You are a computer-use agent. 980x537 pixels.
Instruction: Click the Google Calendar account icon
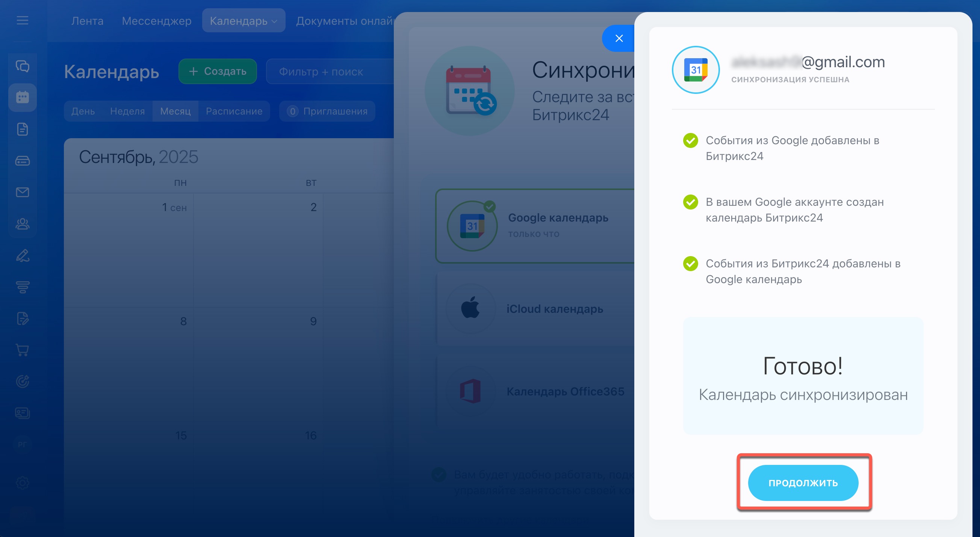(696, 70)
